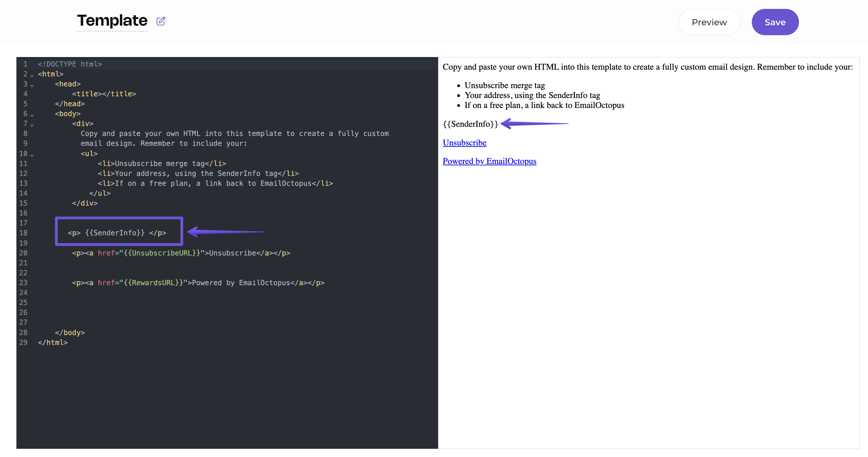Viewport: 868px width, 457px height.
Task: Click the Unsubscribe link in preview
Action: tap(464, 143)
